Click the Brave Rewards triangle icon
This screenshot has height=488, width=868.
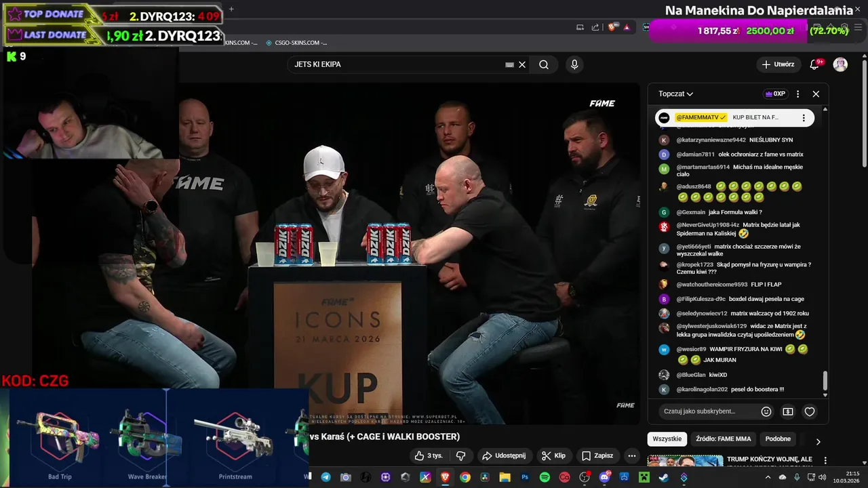click(x=627, y=27)
